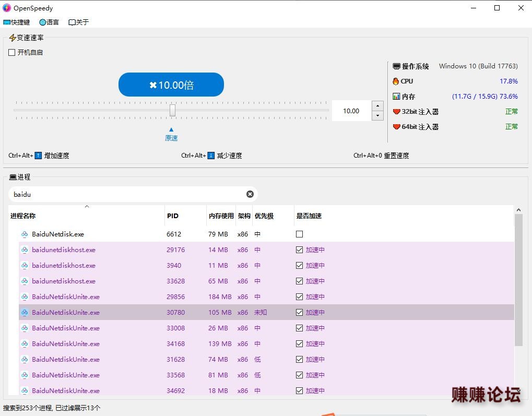Uncheck acceleration for process PID 30780

point(299,313)
